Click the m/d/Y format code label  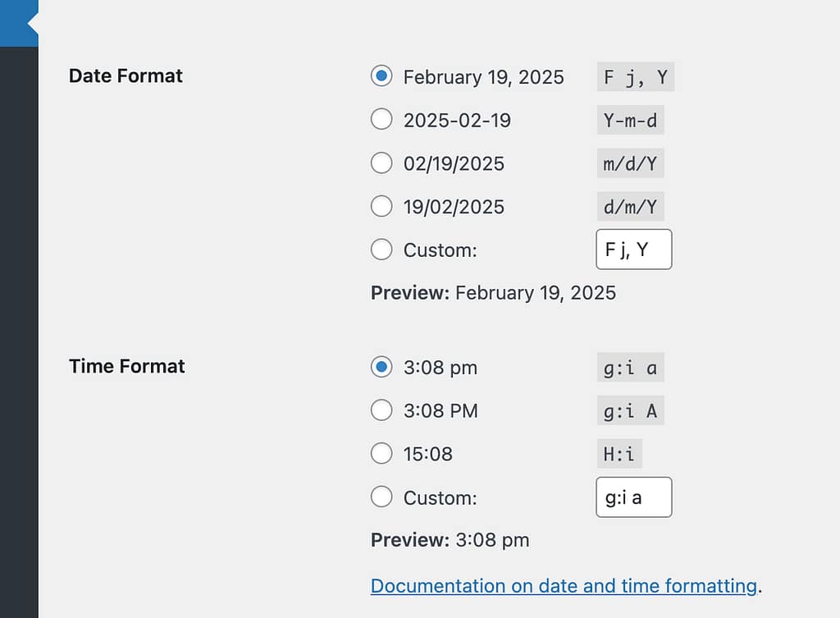630,163
